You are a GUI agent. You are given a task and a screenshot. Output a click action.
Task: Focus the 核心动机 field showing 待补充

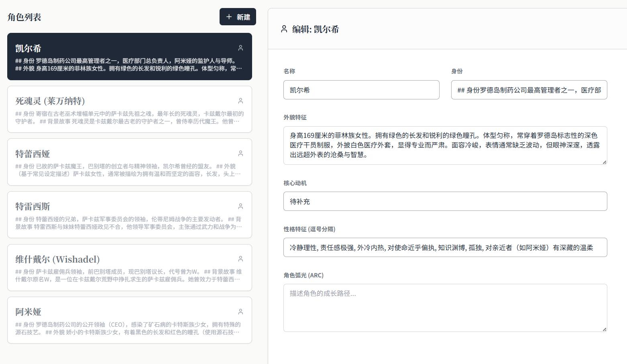[x=445, y=201]
